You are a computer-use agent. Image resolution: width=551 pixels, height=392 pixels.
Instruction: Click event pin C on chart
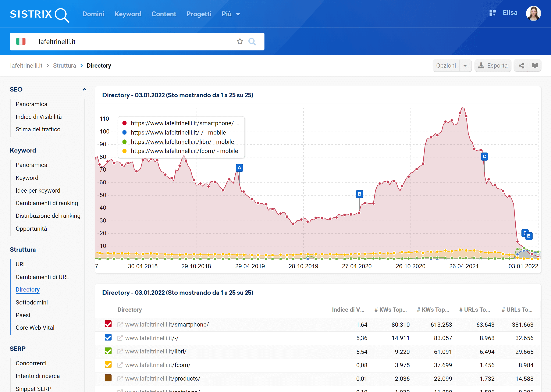point(484,156)
